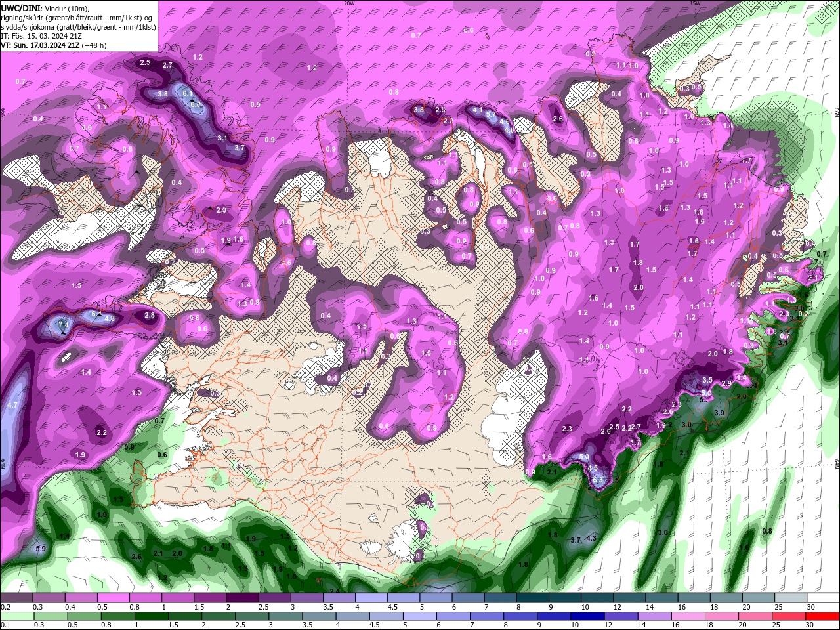Pick the 4 swatch in the bottom rain legend row
This screenshot has height=630, width=840.
point(352,616)
